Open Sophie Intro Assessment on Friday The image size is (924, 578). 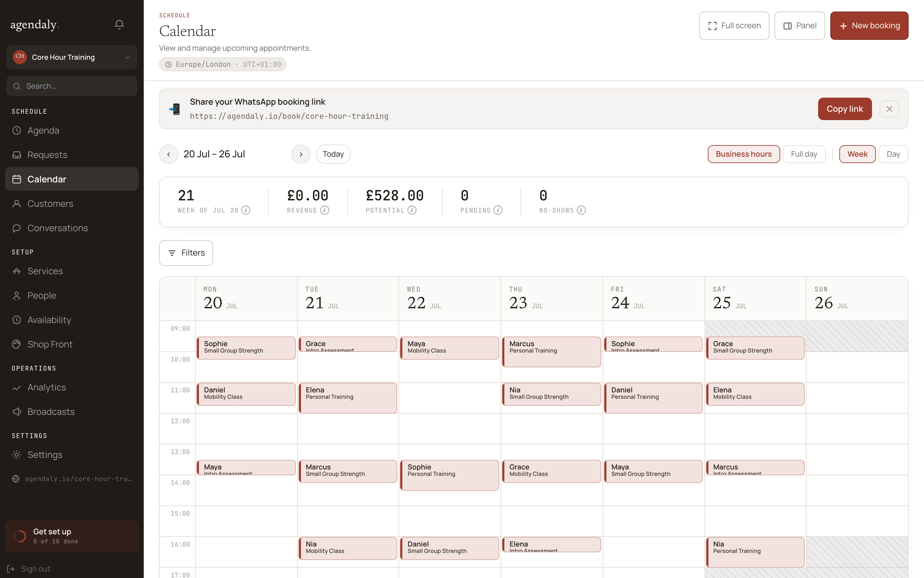point(653,344)
